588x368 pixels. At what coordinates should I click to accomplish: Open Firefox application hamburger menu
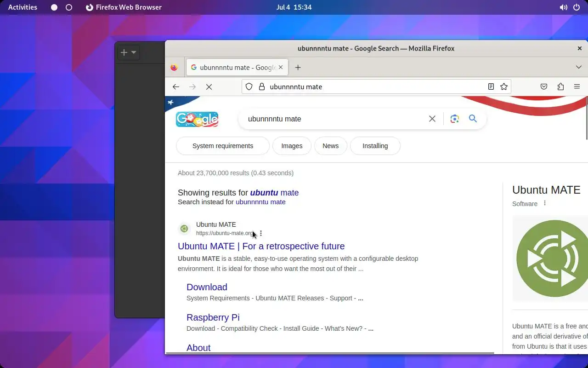click(577, 86)
